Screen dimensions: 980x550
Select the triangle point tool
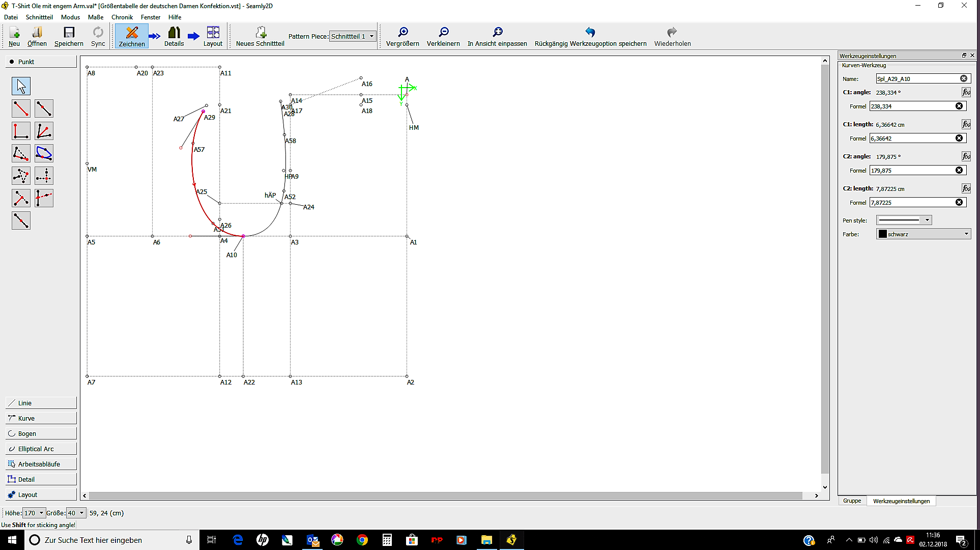click(x=21, y=176)
